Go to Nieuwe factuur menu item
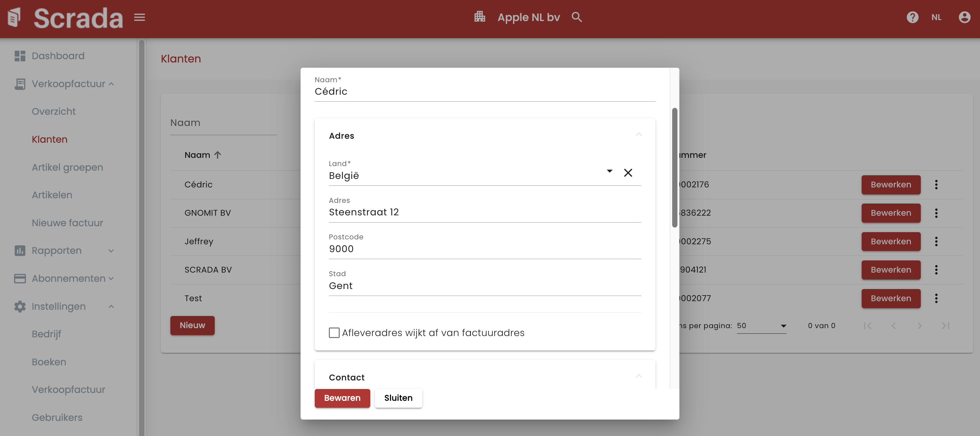This screenshot has width=980, height=436. click(x=67, y=223)
